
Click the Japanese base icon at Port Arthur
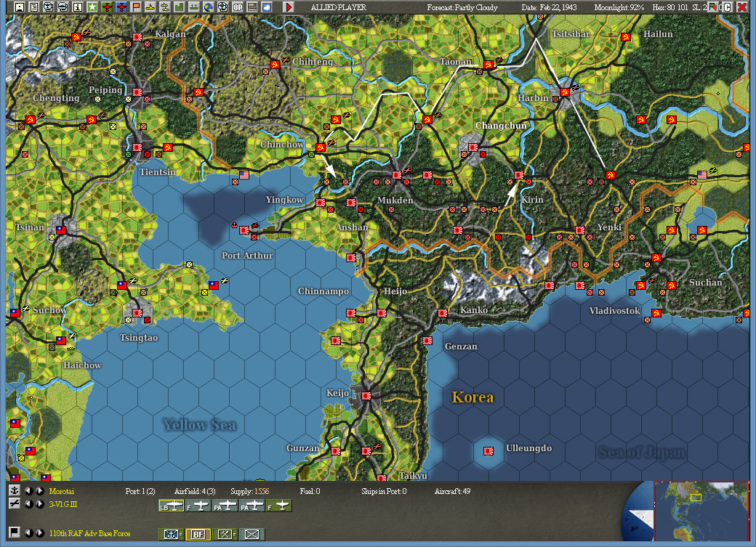click(x=244, y=230)
